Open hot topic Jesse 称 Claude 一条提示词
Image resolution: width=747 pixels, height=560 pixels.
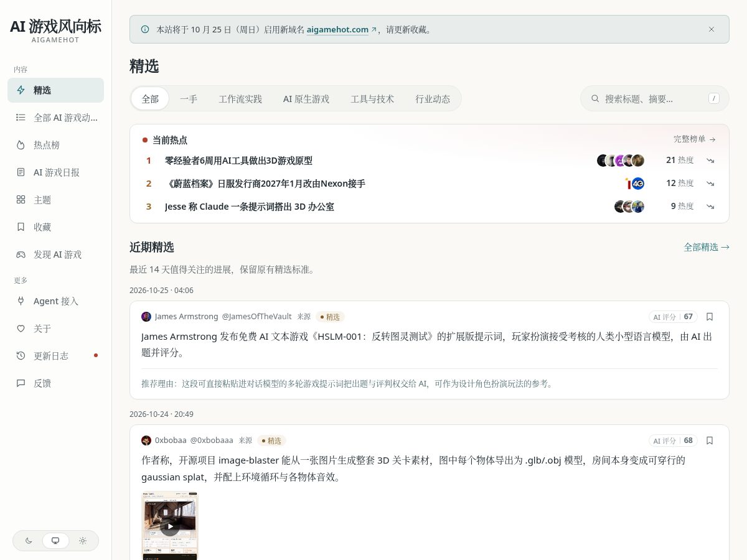250,207
